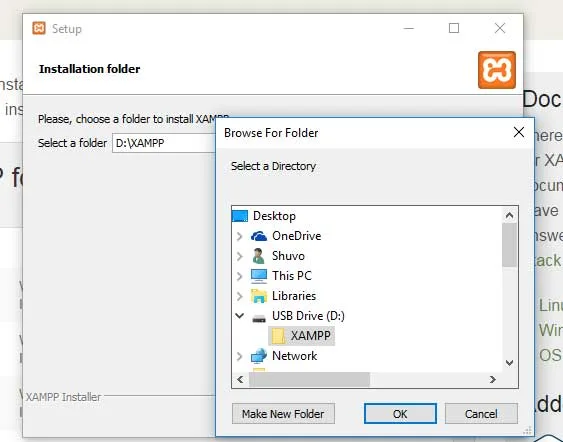This screenshot has height=442, width=563.
Task: Maximize the Setup window
Action: point(454,28)
